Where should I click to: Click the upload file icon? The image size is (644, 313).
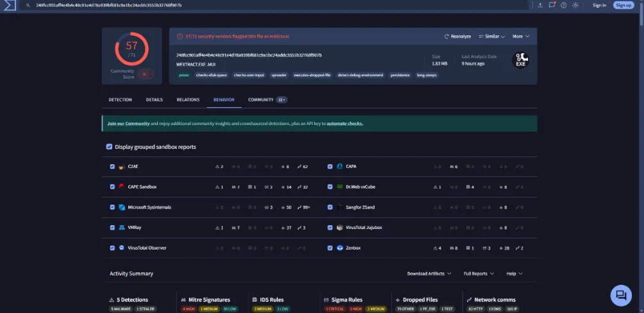pos(540,5)
